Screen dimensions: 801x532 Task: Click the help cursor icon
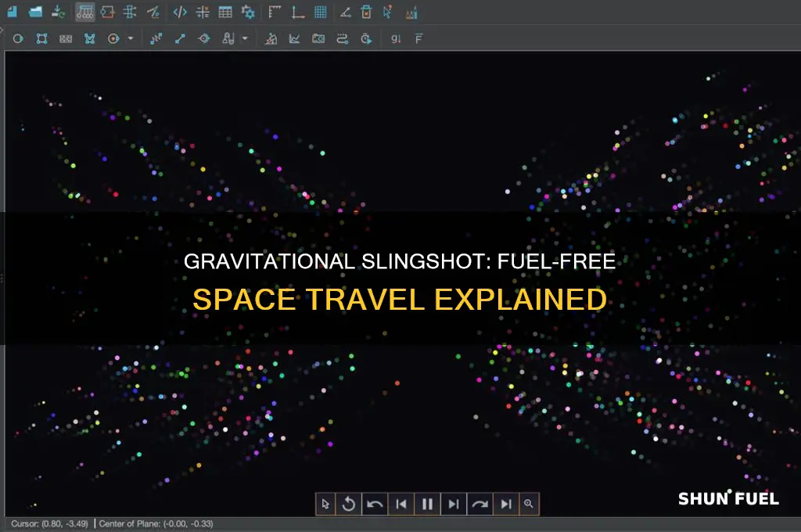(x=388, y=12)
